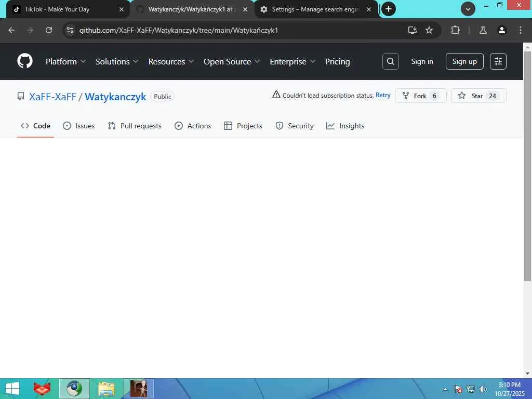Reload the page with refresh icon
532x399 pixels.
point(49,30)
